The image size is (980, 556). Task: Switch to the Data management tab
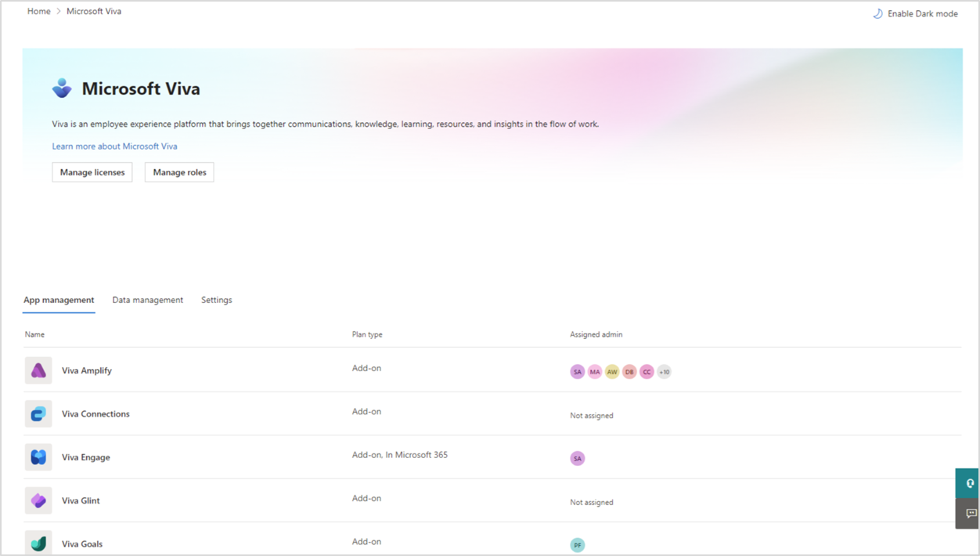(147, 299)
